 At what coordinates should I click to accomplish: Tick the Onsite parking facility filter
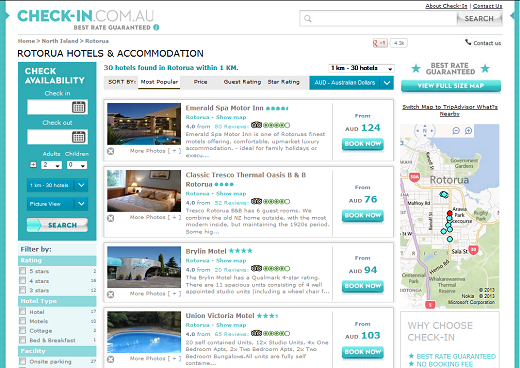pos(23,361)
